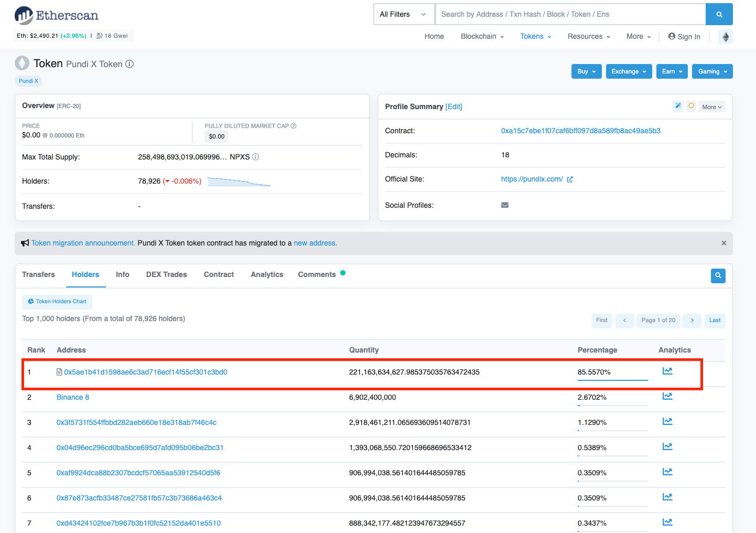This screenshot has height=533, width=756.
Task: Expand the All Filters dropdown
Action: [403, 15]
